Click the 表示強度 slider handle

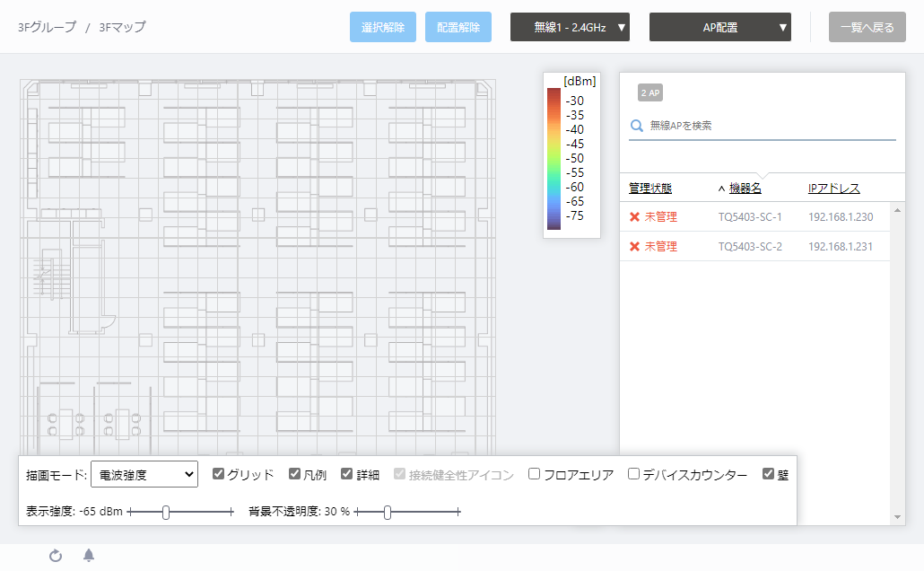166,512
